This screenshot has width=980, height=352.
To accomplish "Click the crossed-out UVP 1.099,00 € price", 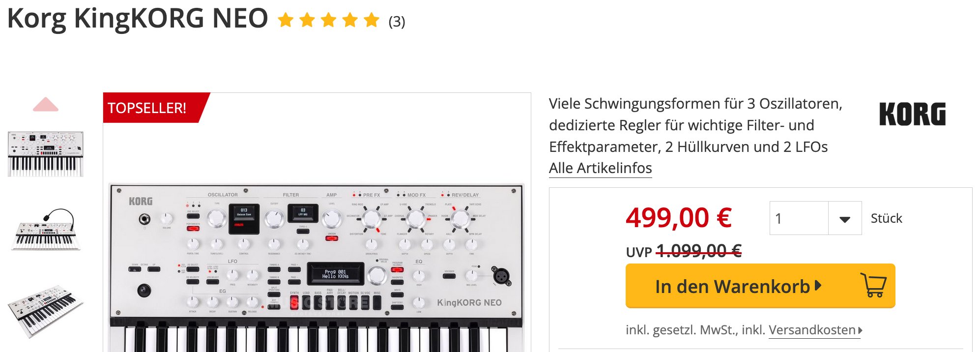I will coord(698,252).
